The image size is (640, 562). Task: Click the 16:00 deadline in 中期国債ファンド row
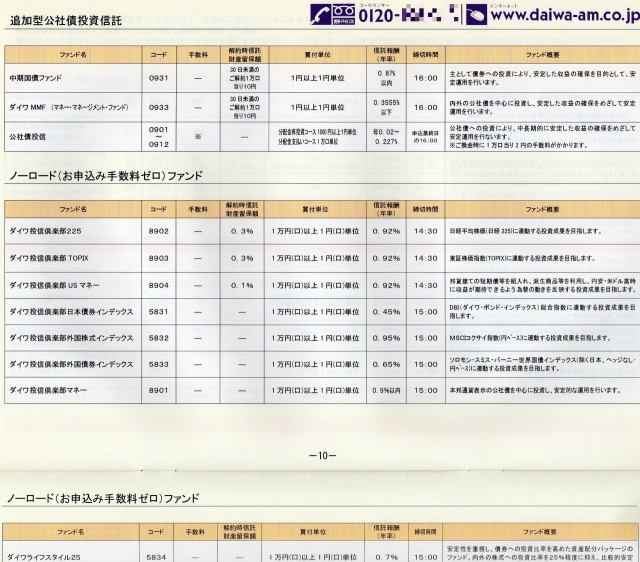(x=425, y=78)
